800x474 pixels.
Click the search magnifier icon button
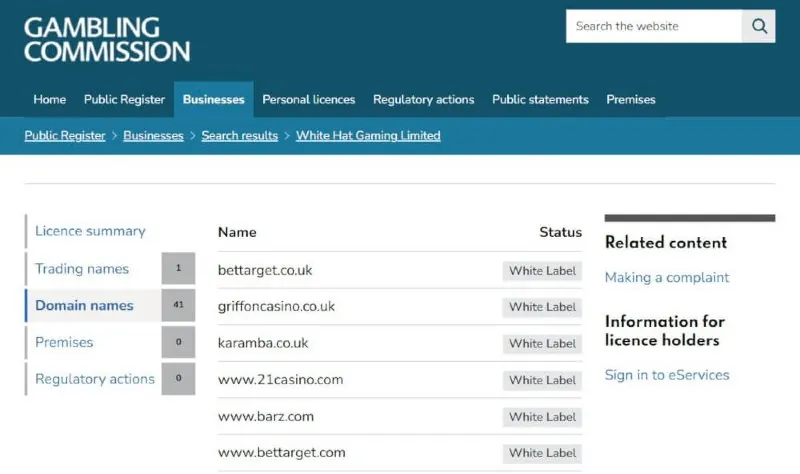[x=759, y=26]
